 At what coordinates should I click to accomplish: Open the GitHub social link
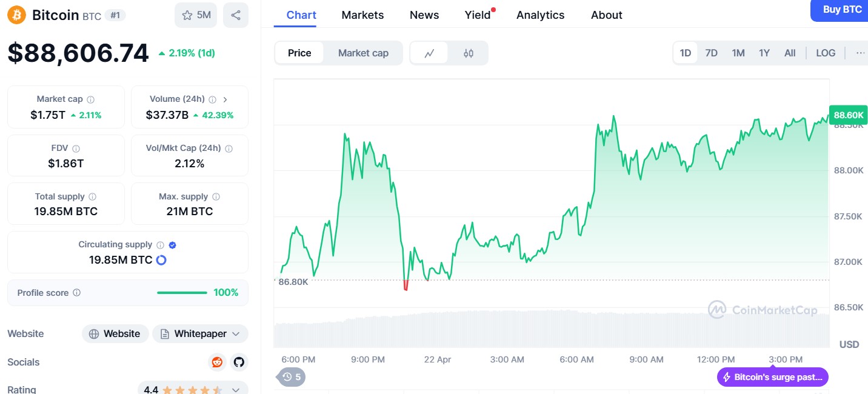(x=239, y=362)
